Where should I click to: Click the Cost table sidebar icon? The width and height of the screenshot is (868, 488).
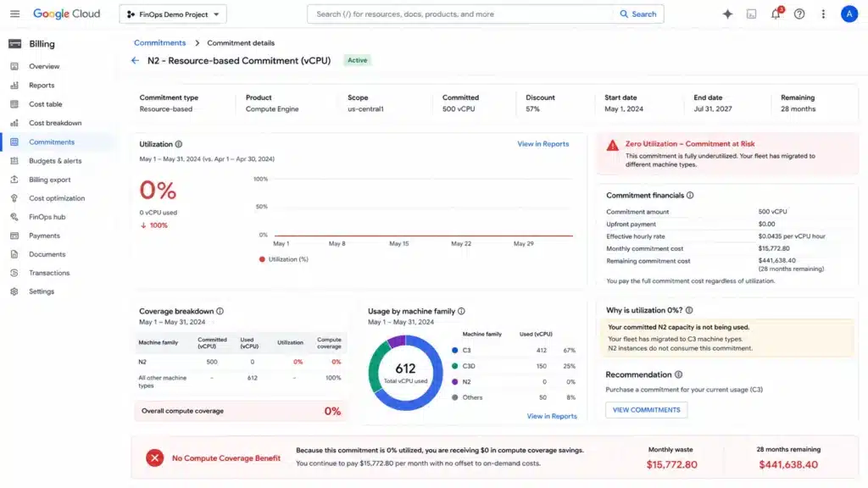tap(14, 104)
